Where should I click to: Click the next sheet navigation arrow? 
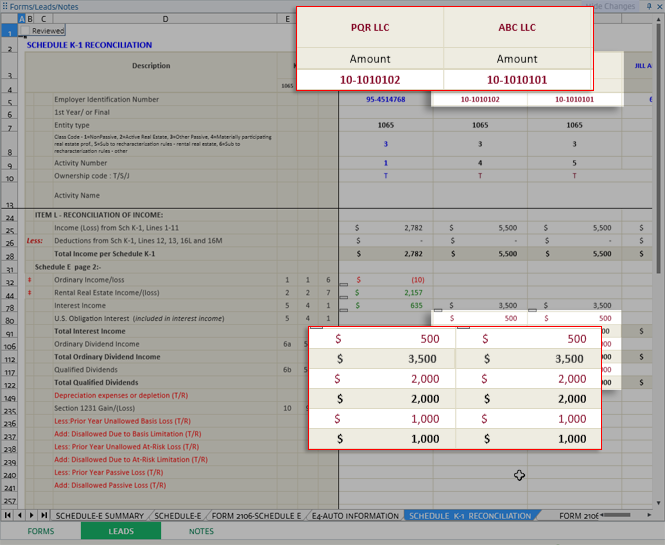coord(30,515)
